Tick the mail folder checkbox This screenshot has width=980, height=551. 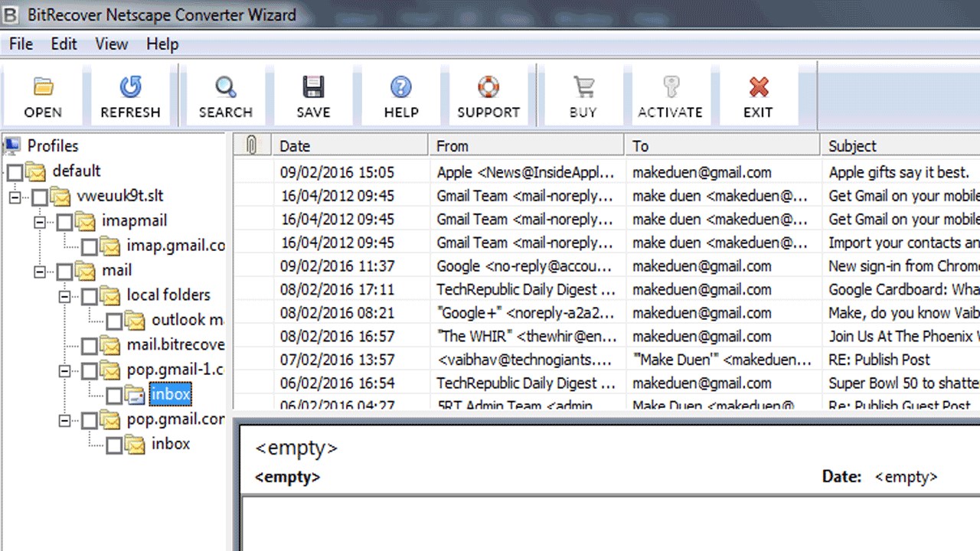point(65,271)
